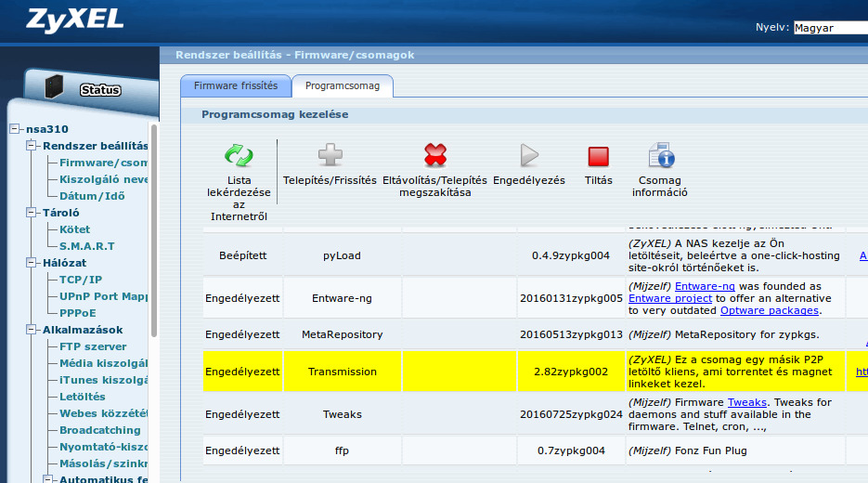Click the Entware-ng link in description

pos(705,286)
